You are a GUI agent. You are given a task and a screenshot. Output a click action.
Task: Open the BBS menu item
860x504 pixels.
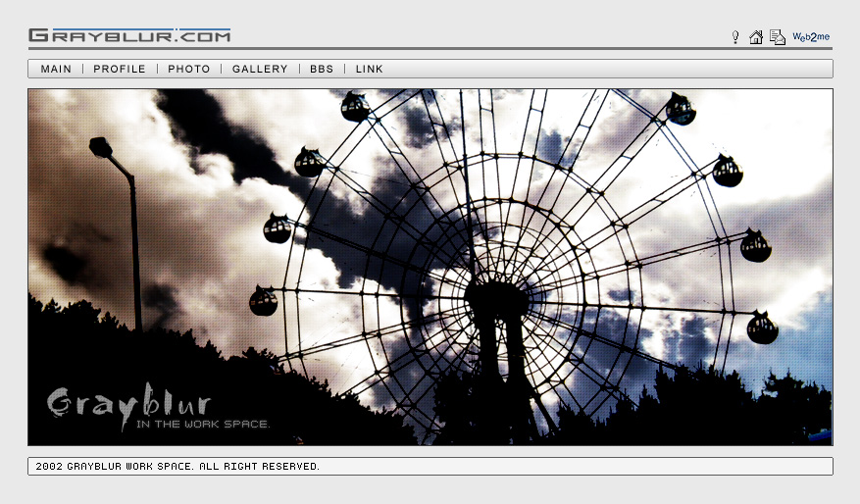click(x=322, y=69)
